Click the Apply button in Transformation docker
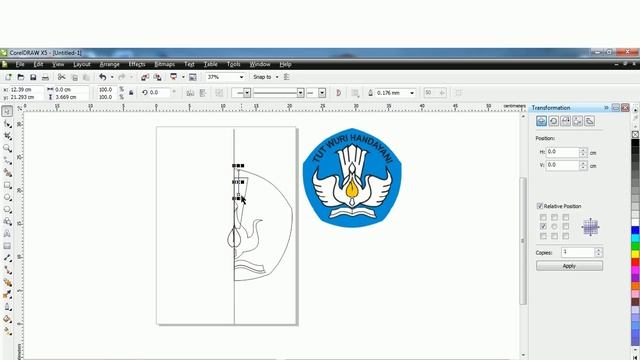The image size is (640, 360). (x=569, y=266)
